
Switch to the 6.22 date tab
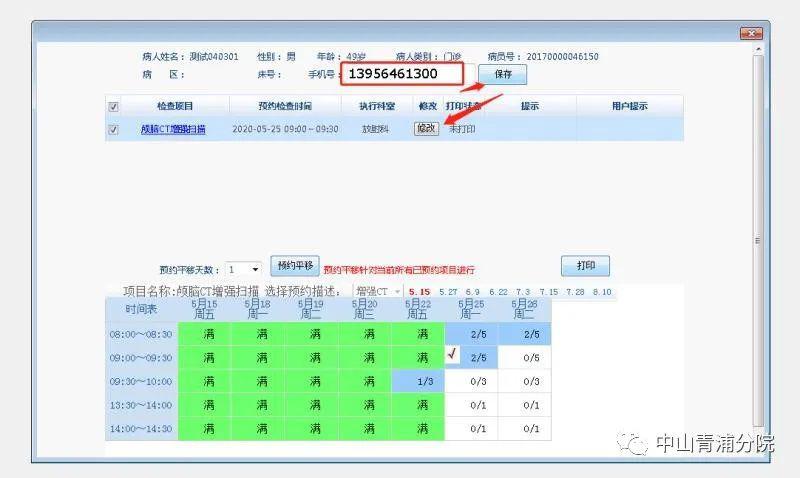[x=498, y=292]
